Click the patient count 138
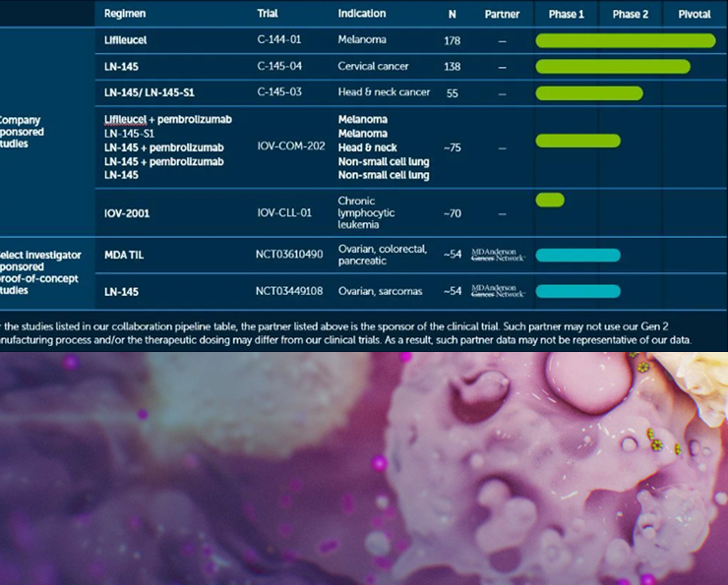Viewport: 728px width, 585px height. [x=452, y=67]
